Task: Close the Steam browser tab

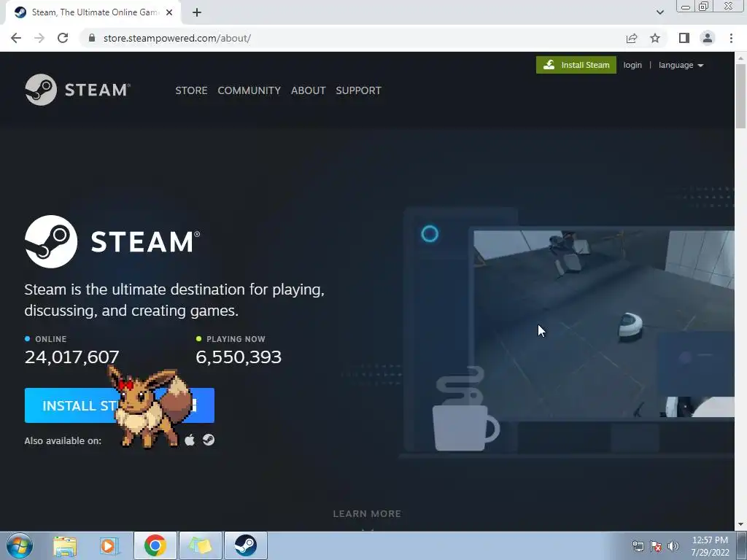Action: [x=169, y=13]
